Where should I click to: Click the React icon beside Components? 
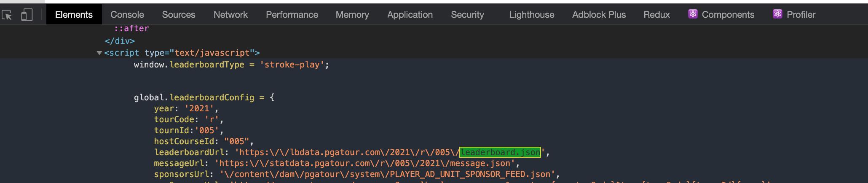tap(692, 14)
